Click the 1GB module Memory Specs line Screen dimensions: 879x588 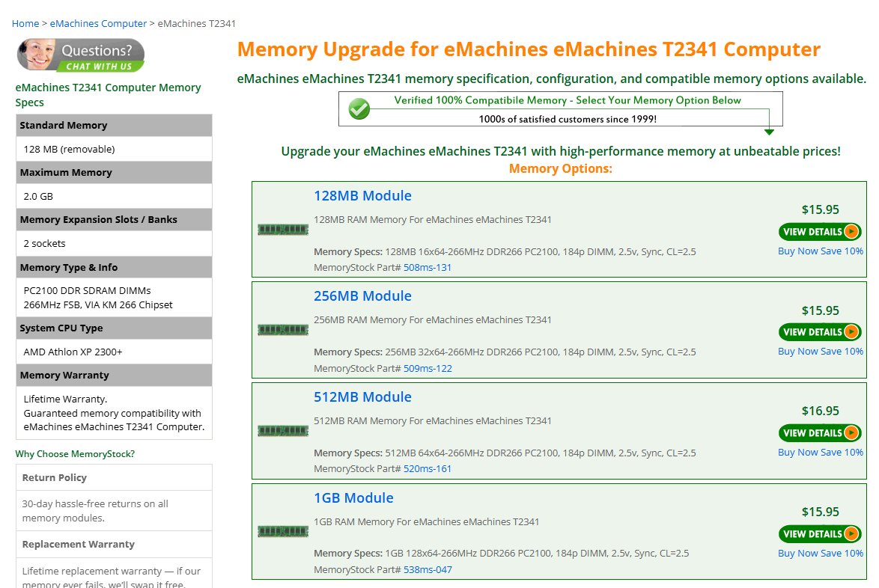501,554
